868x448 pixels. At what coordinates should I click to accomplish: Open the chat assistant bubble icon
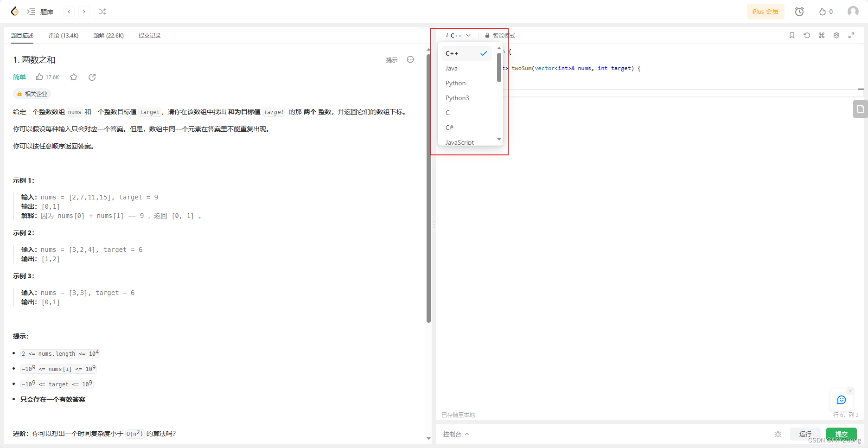pos(842,400)
